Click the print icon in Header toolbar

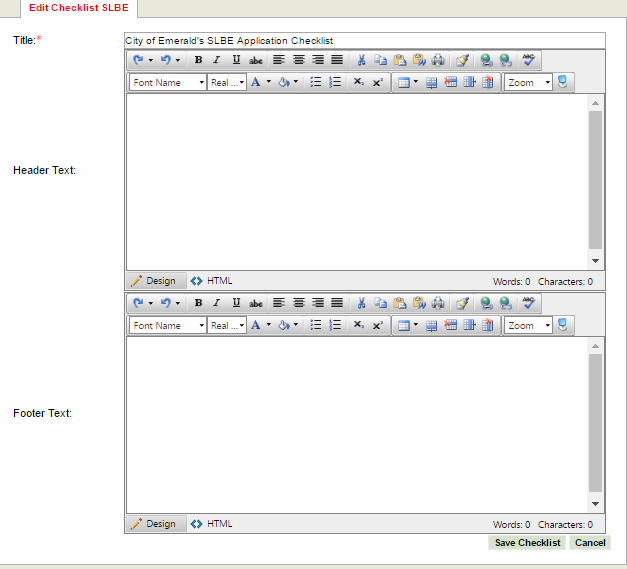click(438, 60)
